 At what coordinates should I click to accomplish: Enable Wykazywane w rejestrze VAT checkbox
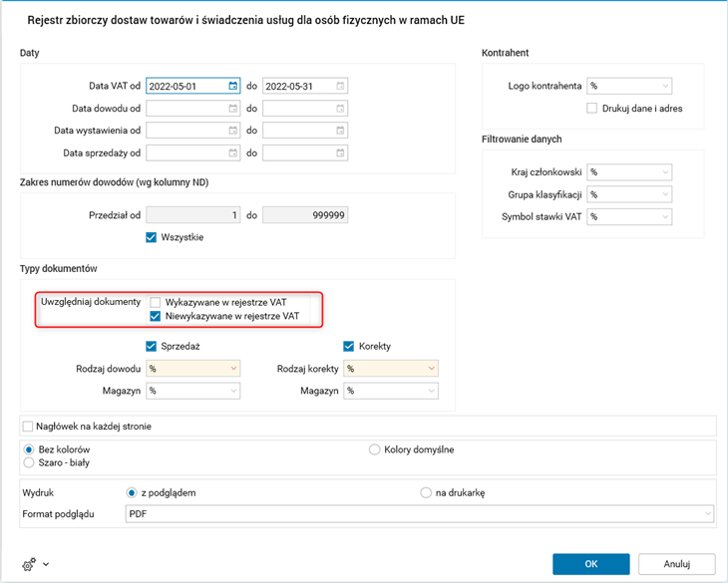point(156,301)
